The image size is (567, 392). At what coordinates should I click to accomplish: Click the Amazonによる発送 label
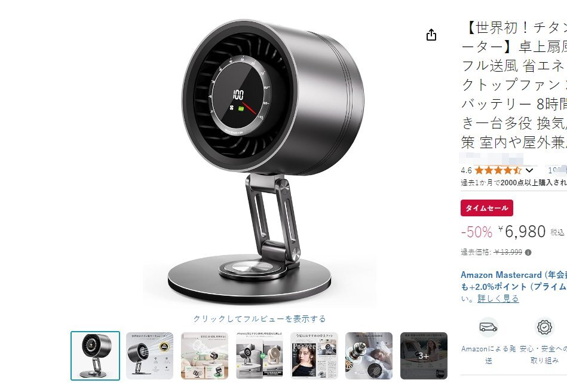pos(488,355)
